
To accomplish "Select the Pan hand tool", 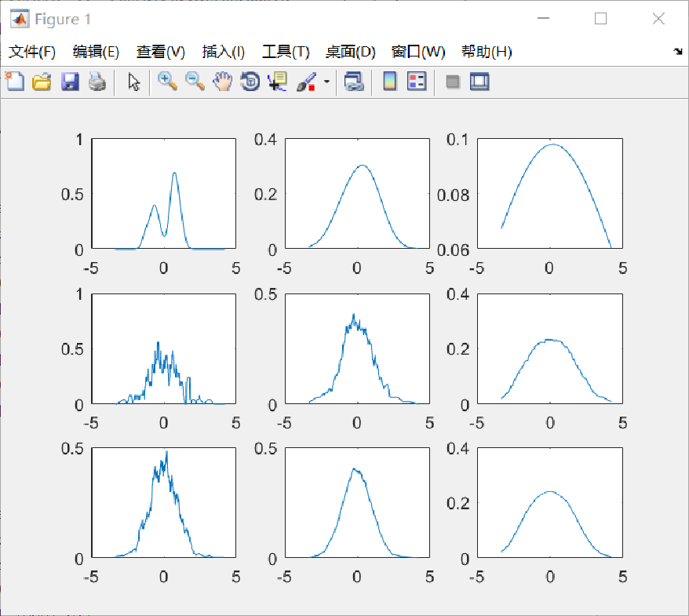I will [x=223, y=82].
